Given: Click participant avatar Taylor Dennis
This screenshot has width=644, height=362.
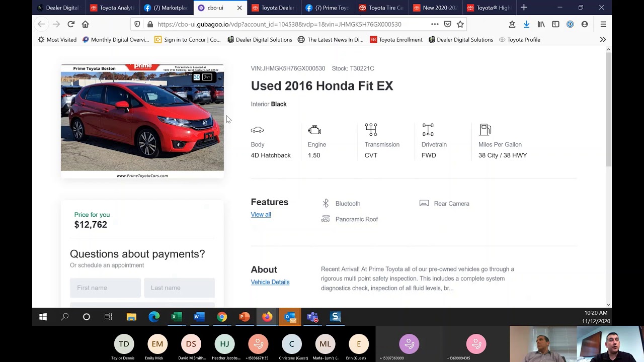Looking at the screenshot, I should [x=124, y=344].
